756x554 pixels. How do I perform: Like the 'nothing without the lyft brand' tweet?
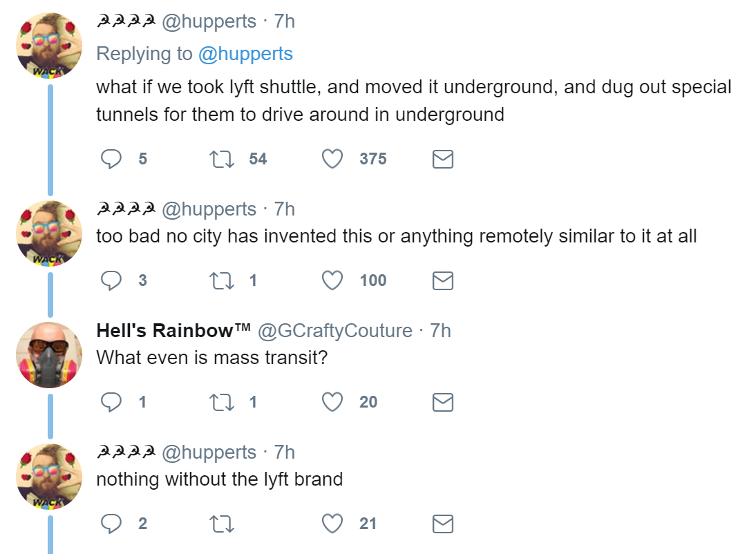pyautogui.click(x=333, y=524)
